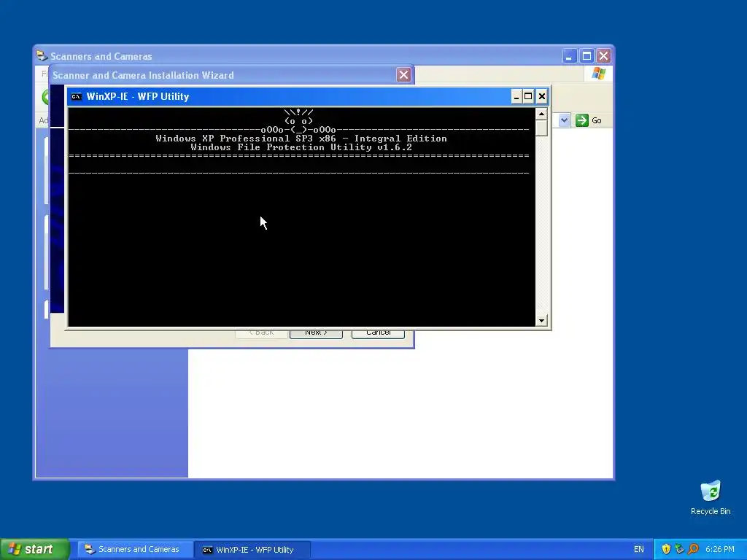This screenshot has width=747, height=560.
Task: Click the Cancel button in the wizard
Action: [379, 333]
